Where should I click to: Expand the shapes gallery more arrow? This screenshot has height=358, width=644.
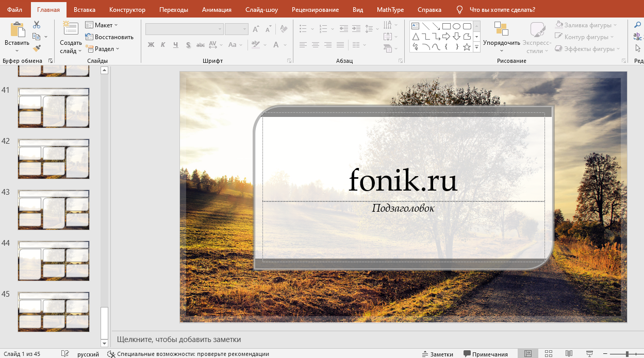click(476, 47)
